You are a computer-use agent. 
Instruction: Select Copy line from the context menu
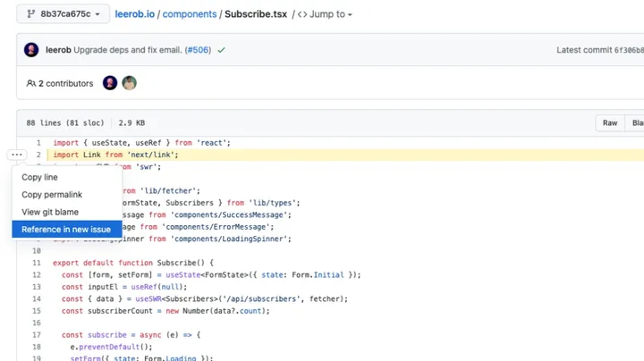point(39,177)
